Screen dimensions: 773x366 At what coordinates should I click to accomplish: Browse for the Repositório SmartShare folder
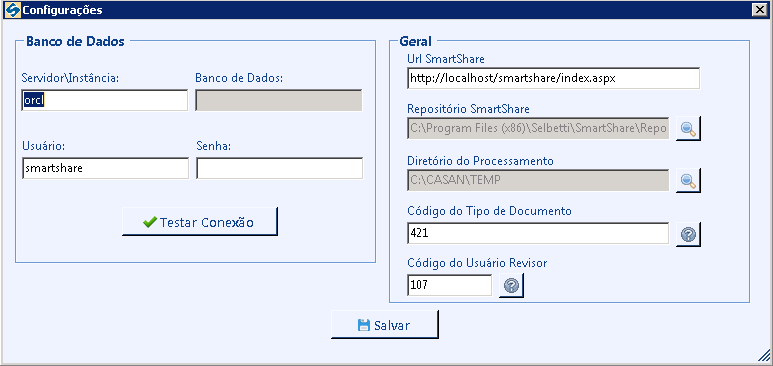point(688,128)
